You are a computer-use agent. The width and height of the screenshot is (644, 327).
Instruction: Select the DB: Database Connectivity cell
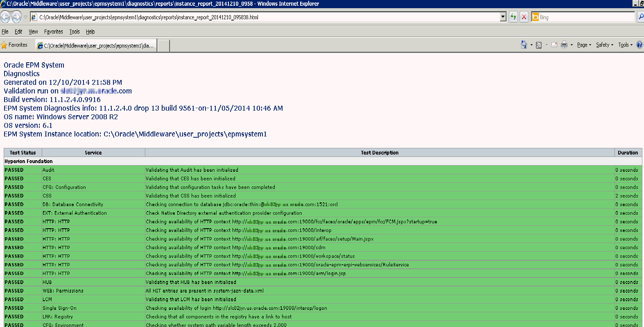[x=93, y=204]
